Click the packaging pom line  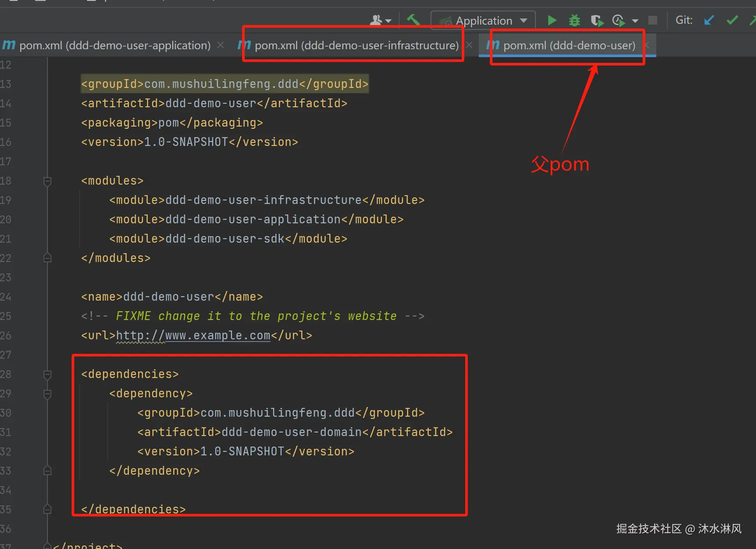point(172,123)
